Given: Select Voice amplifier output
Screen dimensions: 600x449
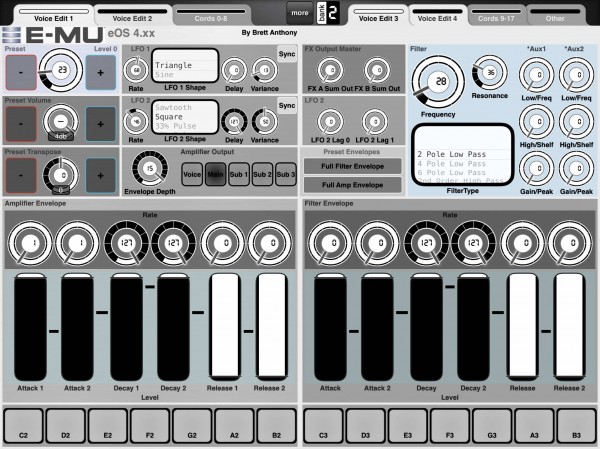Looking at the screenshot, I should tap(192, 174).
